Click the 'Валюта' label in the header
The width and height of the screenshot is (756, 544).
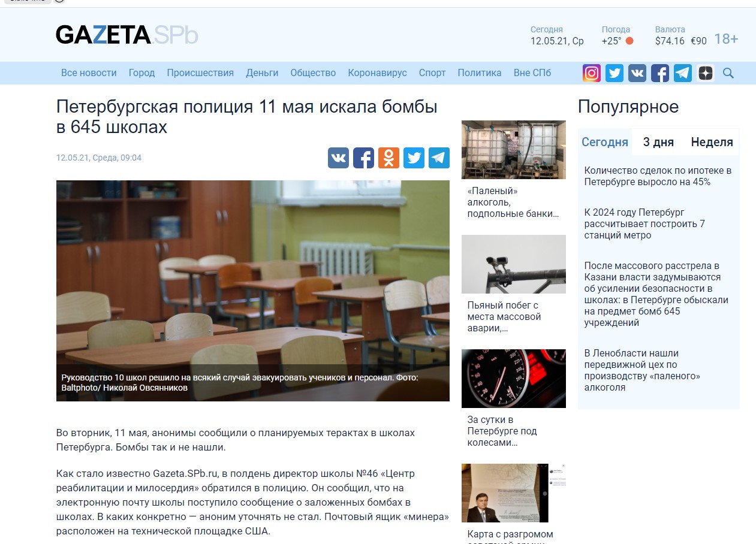click(x=670, y=29)
